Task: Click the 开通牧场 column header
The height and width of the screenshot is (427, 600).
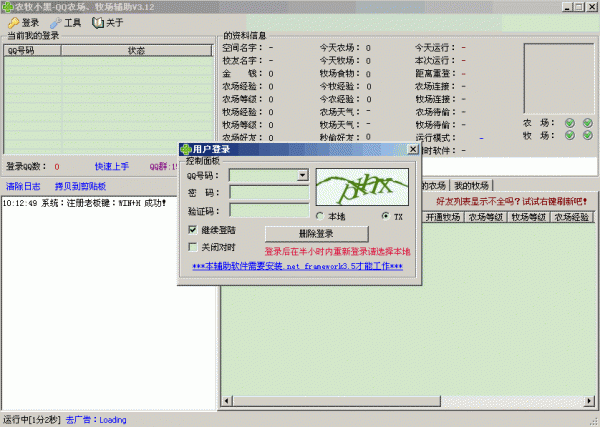Action: (443, 217)
